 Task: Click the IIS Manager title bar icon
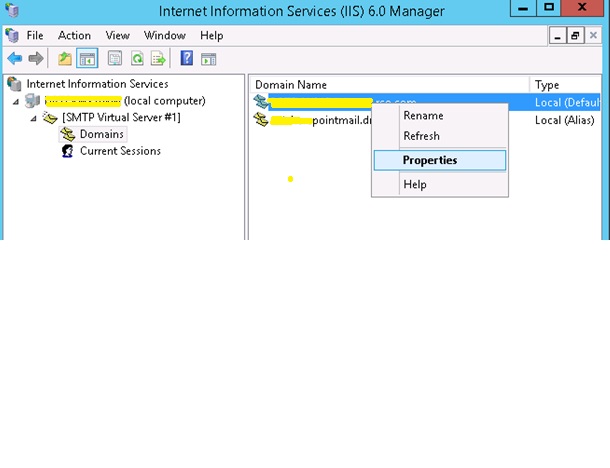[x=12, y=10]
